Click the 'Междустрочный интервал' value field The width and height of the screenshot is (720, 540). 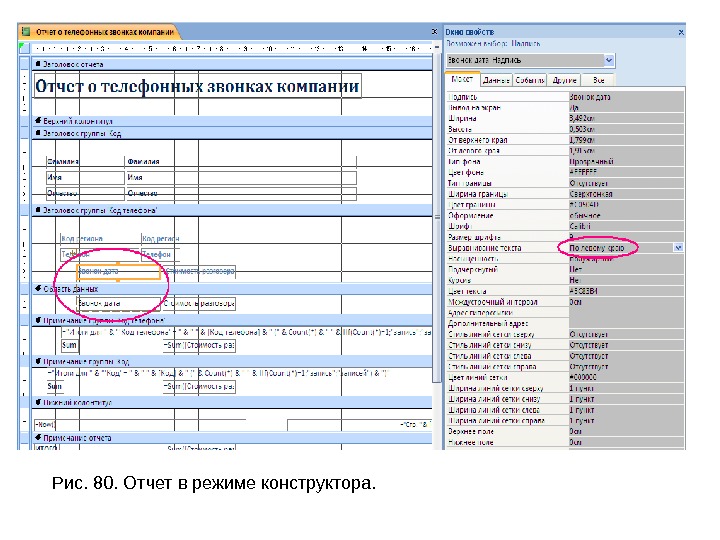[x=626, y=302]
